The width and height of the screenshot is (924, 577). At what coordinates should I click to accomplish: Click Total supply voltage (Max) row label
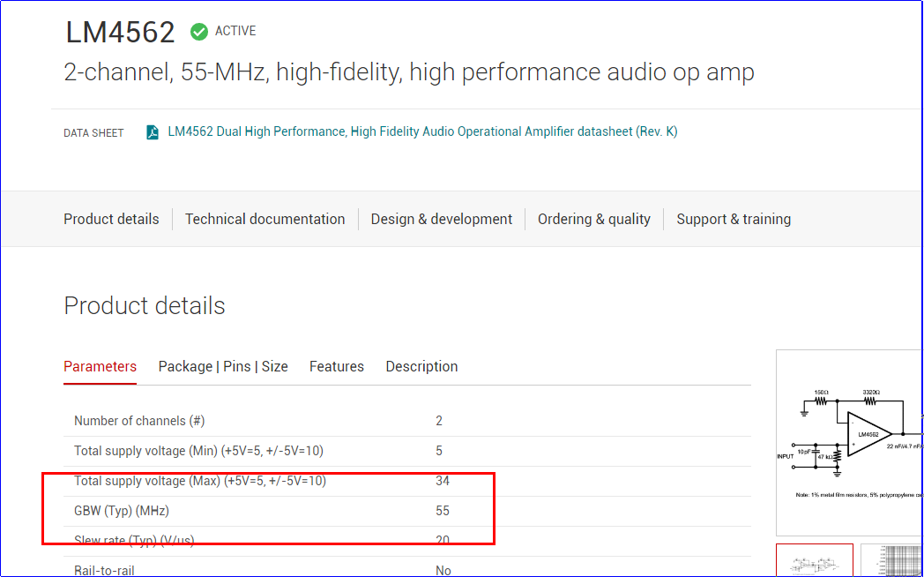[200, 481]
